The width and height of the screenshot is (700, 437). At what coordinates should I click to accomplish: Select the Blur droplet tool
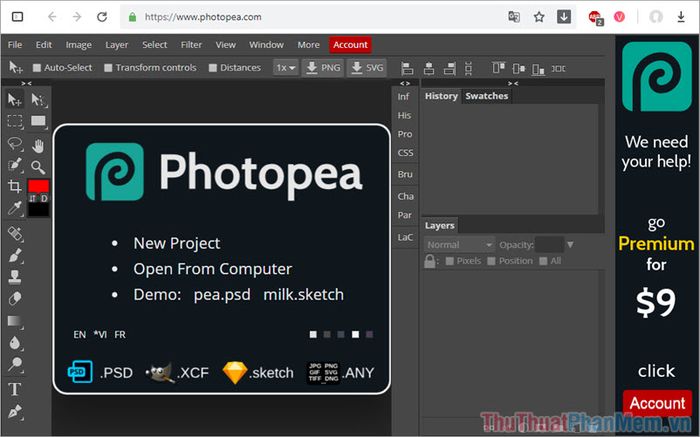coord(15,343)
